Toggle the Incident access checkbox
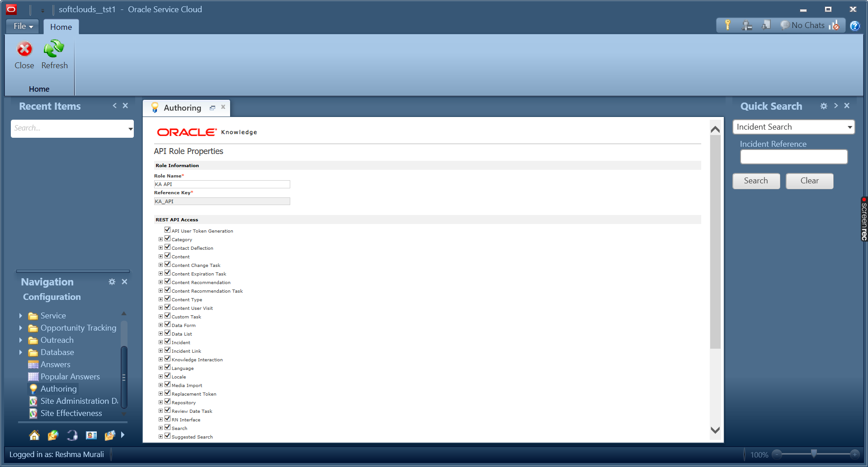 coord(167,341)
